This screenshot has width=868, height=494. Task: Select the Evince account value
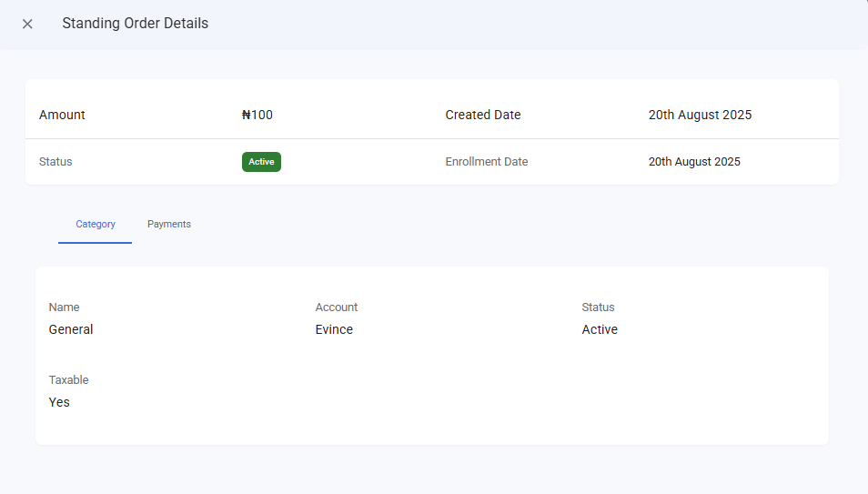tap(334, 329)
